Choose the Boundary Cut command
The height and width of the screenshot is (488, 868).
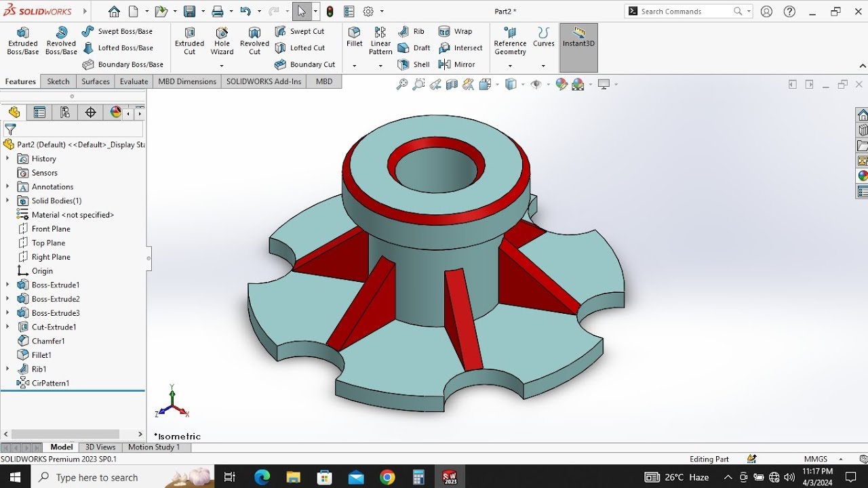[305, 64]
